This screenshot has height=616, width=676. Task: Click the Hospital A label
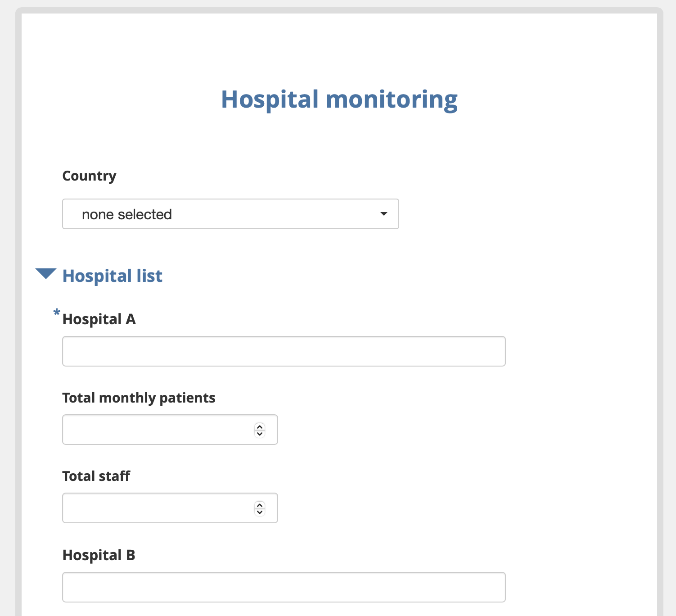(99, 319)
